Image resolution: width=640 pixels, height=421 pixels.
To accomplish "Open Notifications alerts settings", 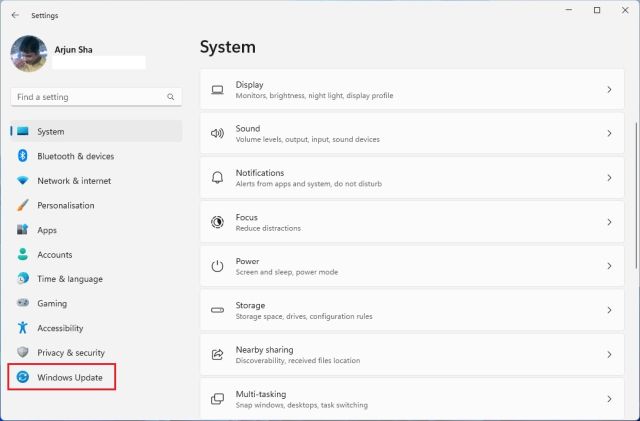I will point(412,178).
